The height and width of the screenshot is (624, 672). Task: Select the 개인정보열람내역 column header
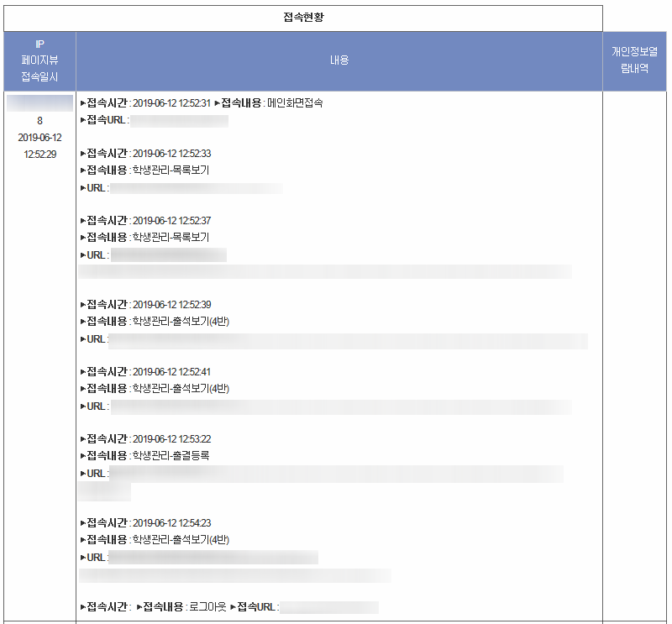pyautogui.click(x=634, y=60)
